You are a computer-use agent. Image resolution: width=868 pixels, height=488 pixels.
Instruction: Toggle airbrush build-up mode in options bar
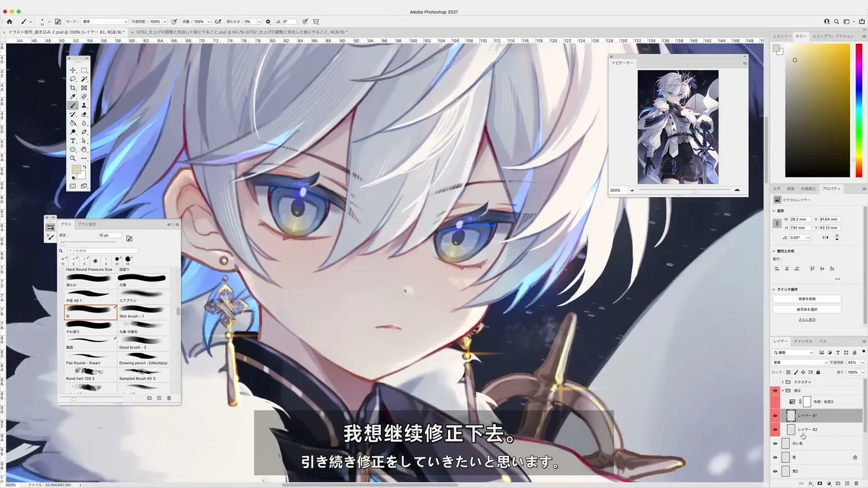218,22
